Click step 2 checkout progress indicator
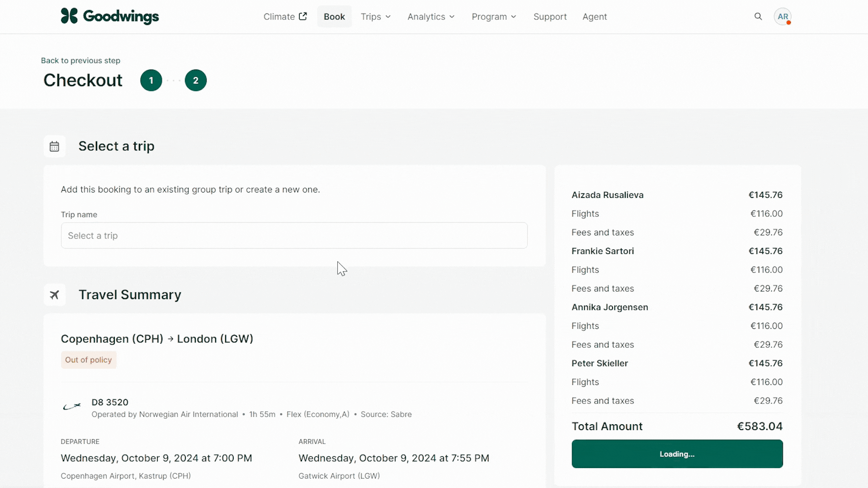This screenshot has height=488, width=868. pyautogui.click(x=196, y=80)
